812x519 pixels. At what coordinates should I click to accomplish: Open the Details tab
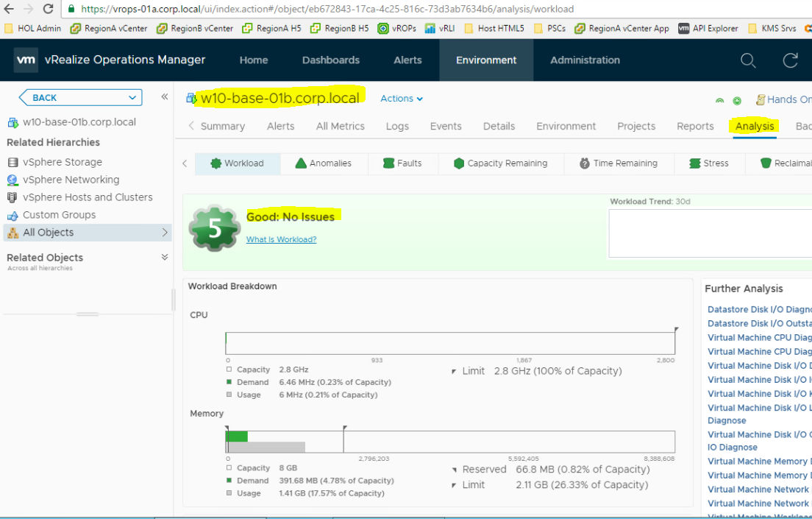coord(499,126)
